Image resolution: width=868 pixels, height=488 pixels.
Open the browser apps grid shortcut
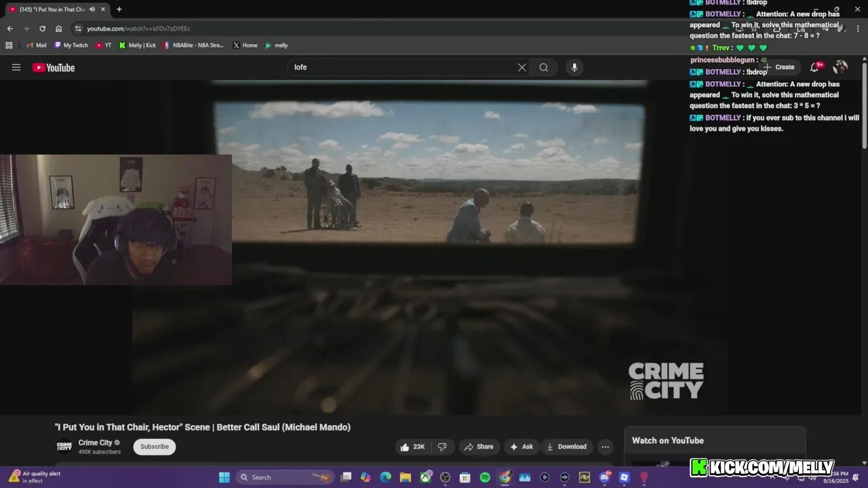(9, 45)
